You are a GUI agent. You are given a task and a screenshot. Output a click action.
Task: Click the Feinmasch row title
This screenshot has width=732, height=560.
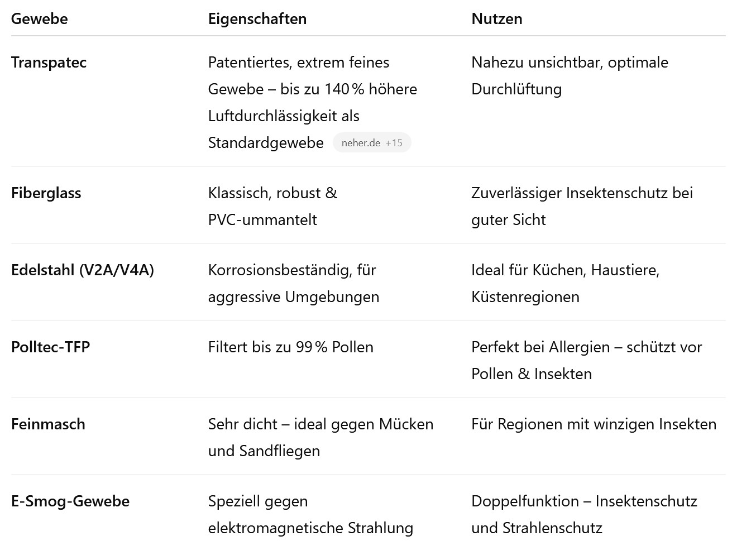coord(49,424)
